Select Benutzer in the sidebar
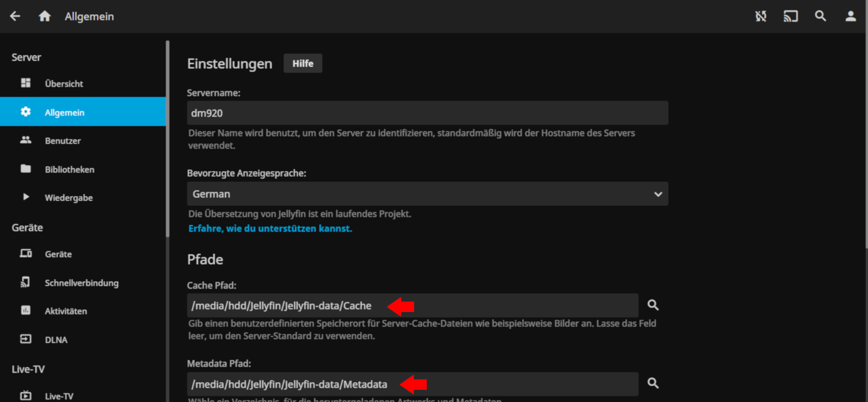The height and width of the screenshot is (402, 868). (x=63, y=141)
